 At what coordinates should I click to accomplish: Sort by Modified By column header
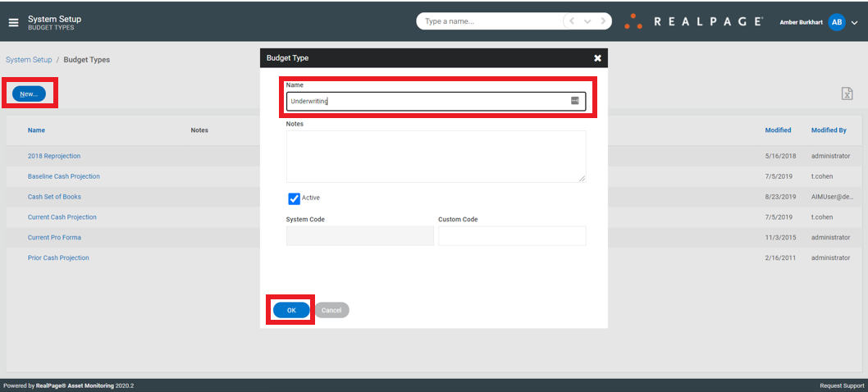coord(829,130)
